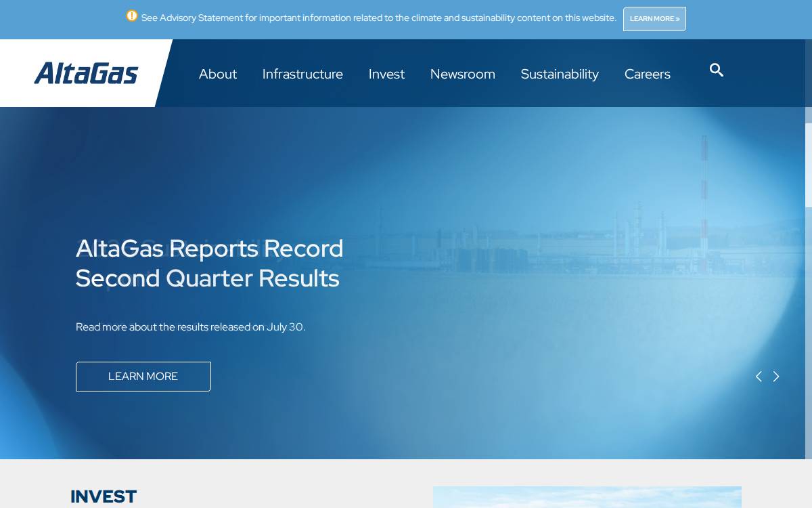Open the search magnifier icon

(717, 70)
